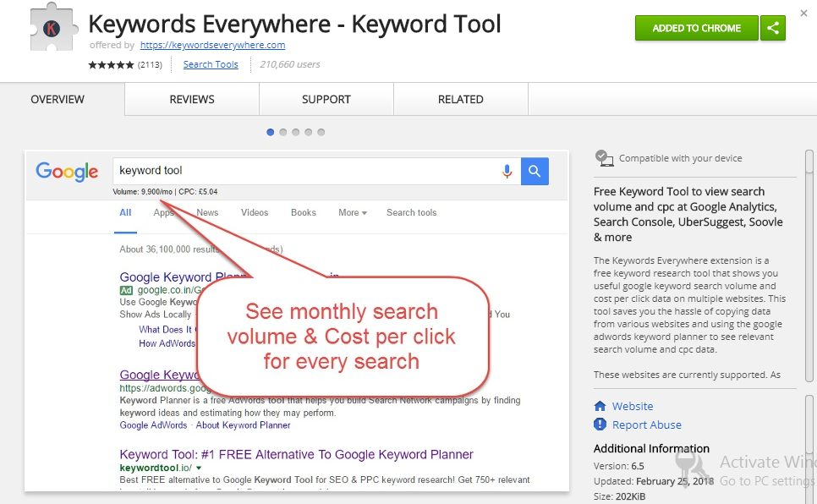Select the fifth screenshot carousel dot
Image resolution: width=817 pixels, height=504 pixels.
[321, 132]
